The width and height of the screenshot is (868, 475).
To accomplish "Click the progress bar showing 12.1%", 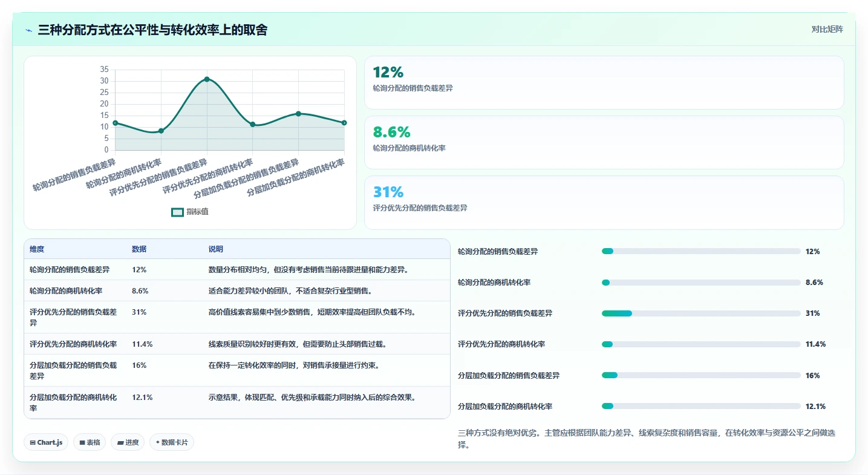I will 701,406.
